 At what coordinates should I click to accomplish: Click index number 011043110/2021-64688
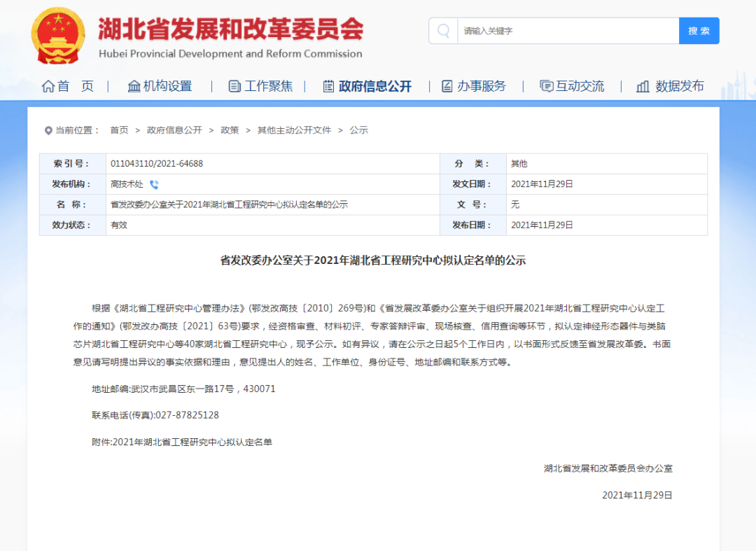point(157,164)
